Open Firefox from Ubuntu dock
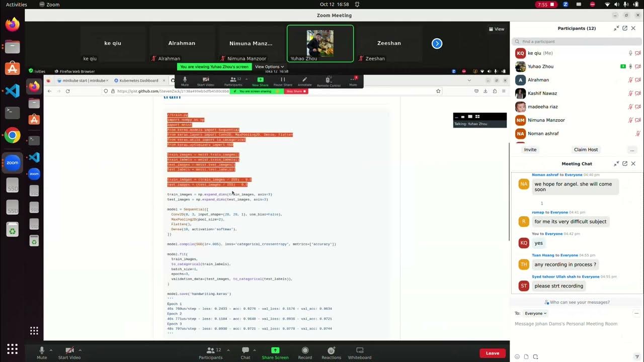Image resolution: width=644 pixels, height=362 pixels. coord(13,24)
